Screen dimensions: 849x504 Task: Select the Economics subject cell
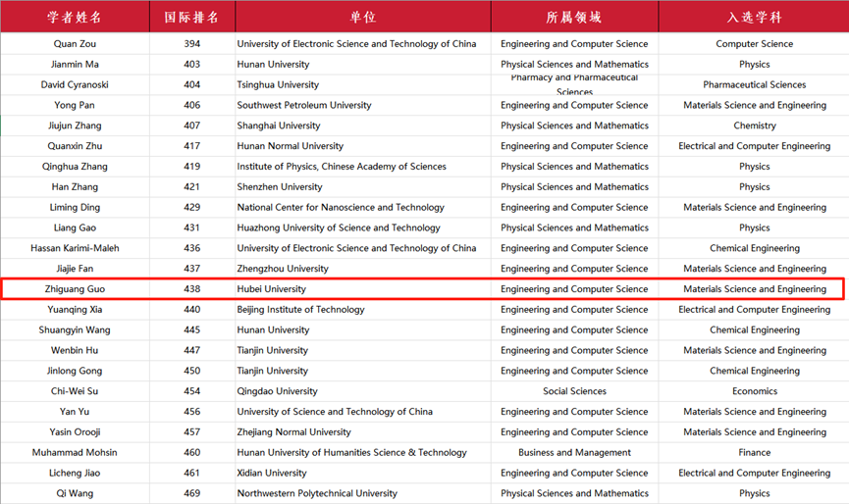[x=754, y=391]
